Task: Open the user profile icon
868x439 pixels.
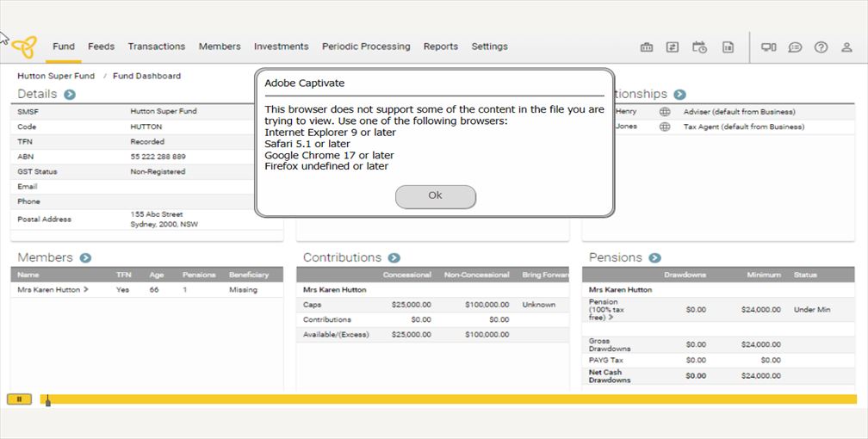Action: [x=846, y=47]
